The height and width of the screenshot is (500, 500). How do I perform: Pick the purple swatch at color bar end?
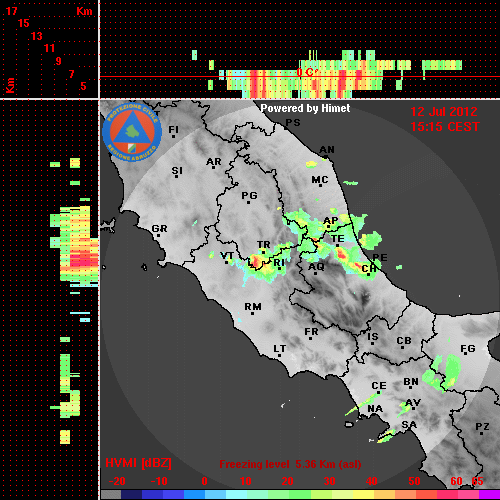[x=489, y=494]
